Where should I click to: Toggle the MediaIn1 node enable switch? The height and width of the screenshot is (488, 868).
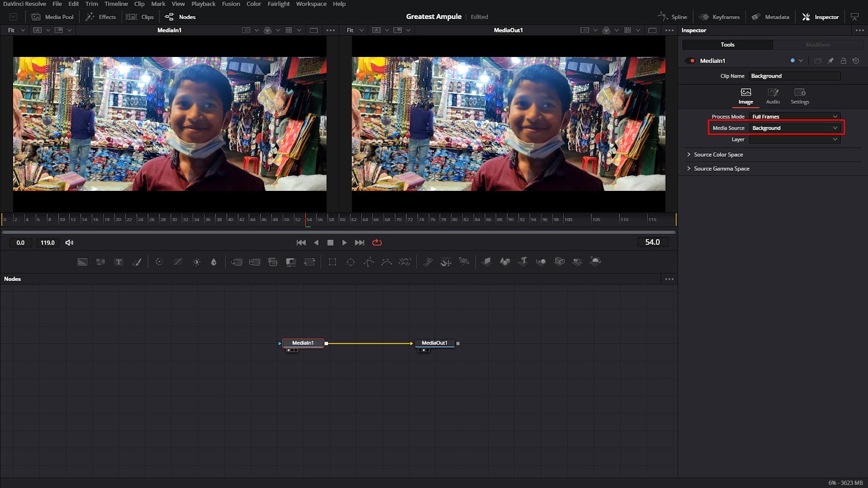click(691, 61)
